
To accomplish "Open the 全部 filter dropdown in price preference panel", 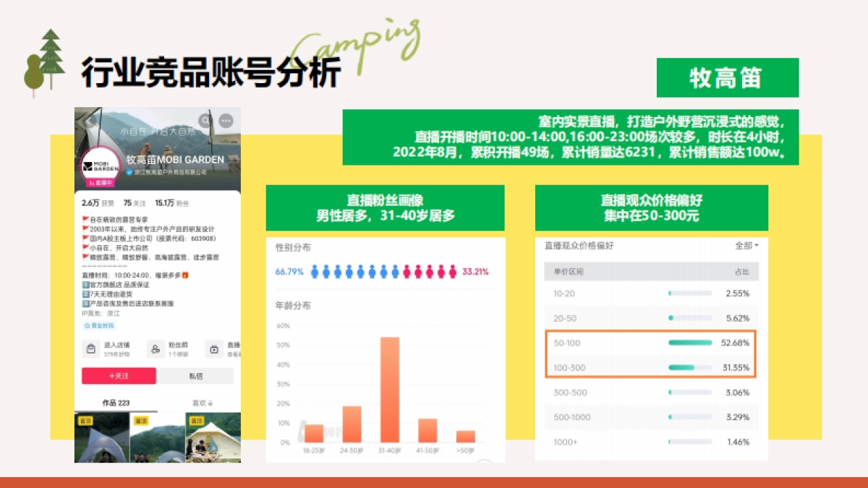I will click(747, 246).
